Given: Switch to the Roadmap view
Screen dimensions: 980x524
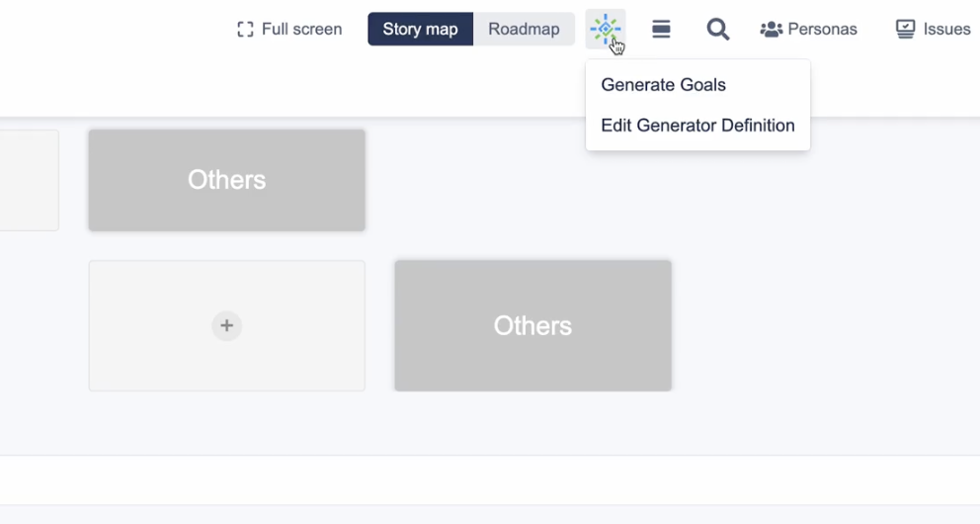Looking at the screenshot, I should 524,30.
